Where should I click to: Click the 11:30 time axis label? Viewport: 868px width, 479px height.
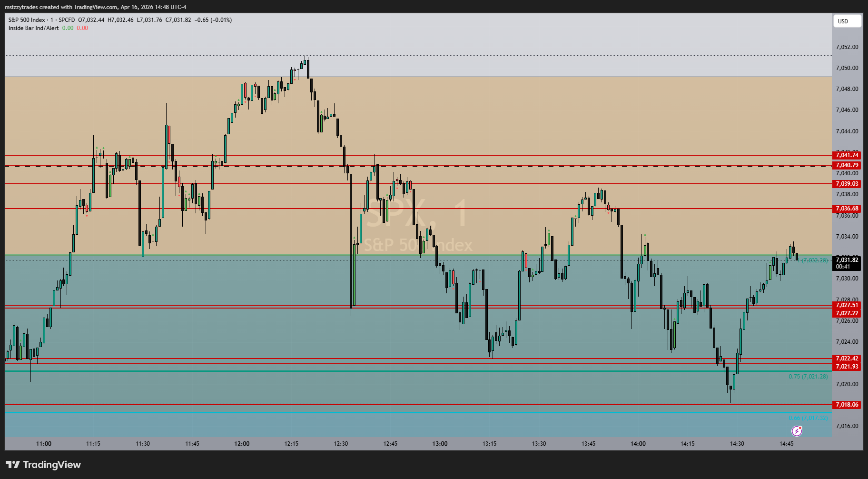[143, 444]
